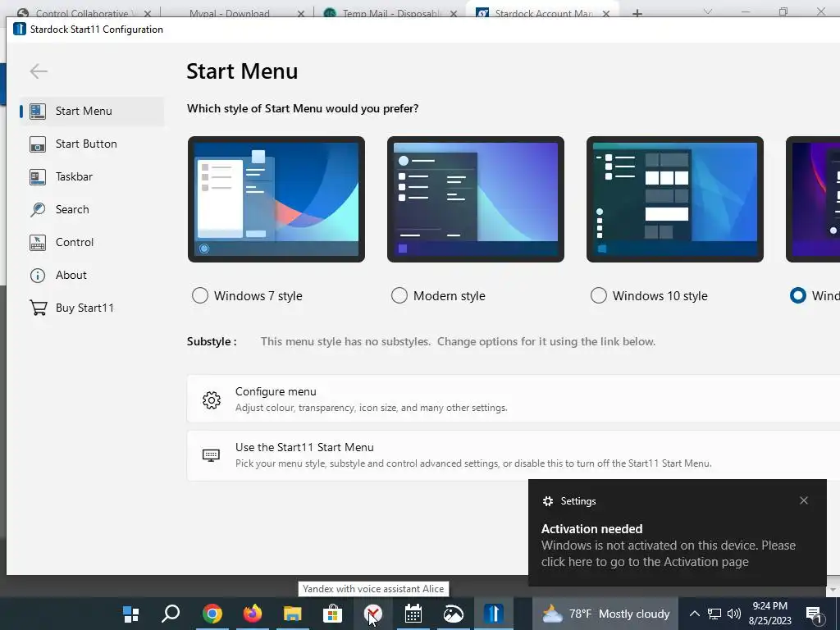This screenshot has height=630, width=840.
Task: Open the browser tab search chevron
Action: coord(708,11)
